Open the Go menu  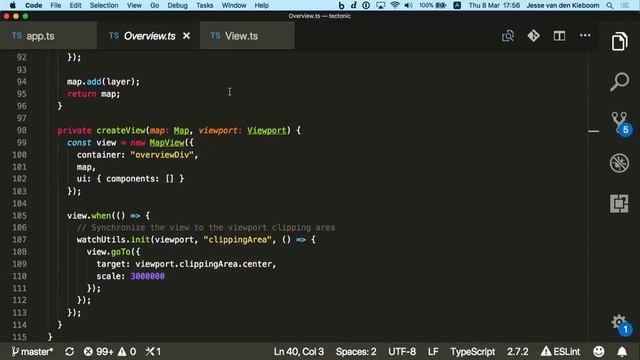coord(155,5)
